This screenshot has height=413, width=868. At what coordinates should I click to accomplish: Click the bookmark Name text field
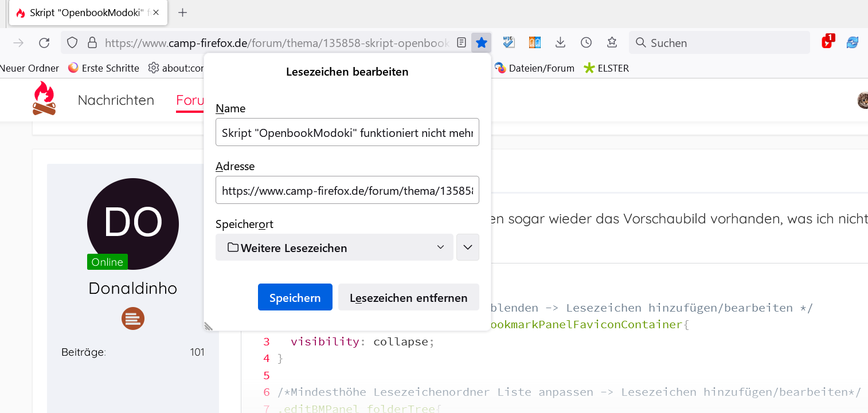tap(347, 132)
